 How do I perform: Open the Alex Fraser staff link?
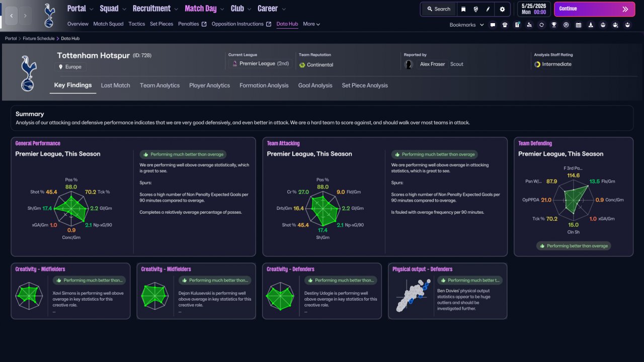point(433,64)
